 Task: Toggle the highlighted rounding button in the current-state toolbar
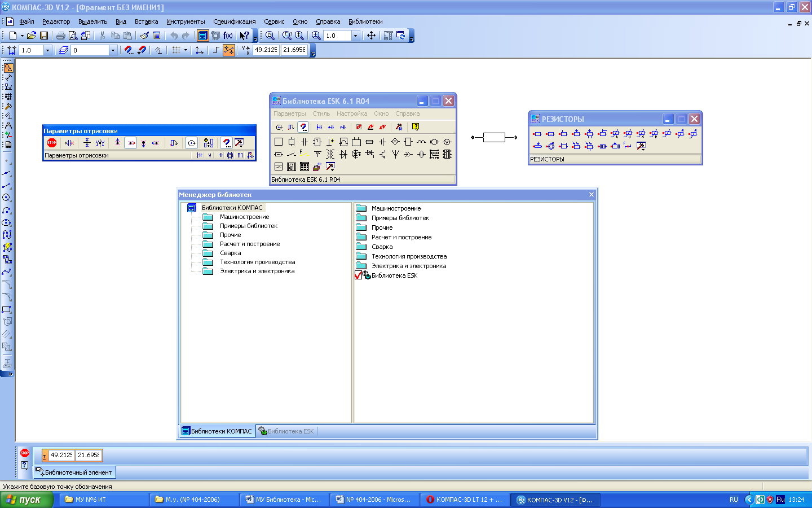coord(228,50)
